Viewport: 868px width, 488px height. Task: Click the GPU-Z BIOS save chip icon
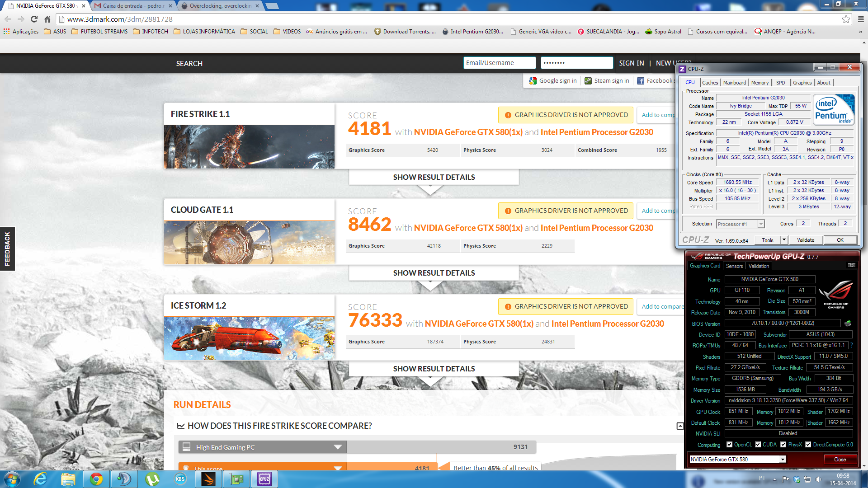pos(848,323)
